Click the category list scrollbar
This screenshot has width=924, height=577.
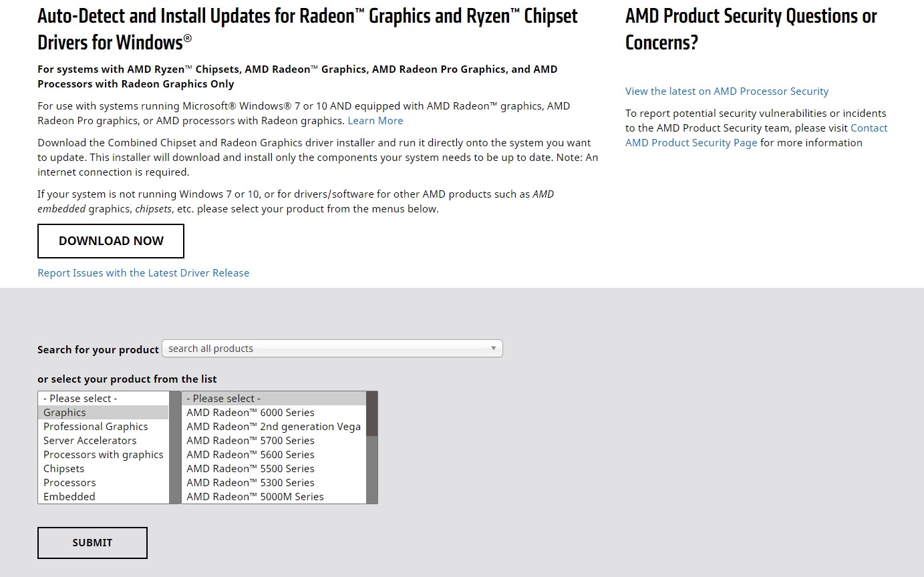(175, 447)
